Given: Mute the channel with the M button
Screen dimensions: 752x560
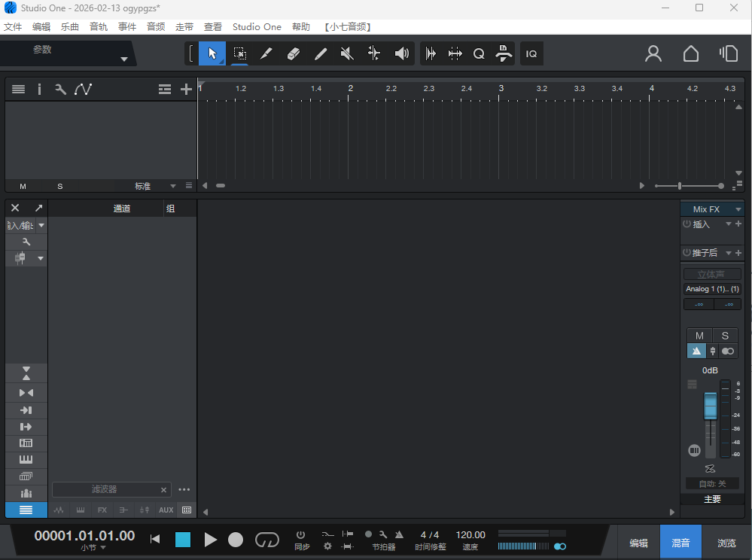Looking at the screenshot, I should point(699,336).
